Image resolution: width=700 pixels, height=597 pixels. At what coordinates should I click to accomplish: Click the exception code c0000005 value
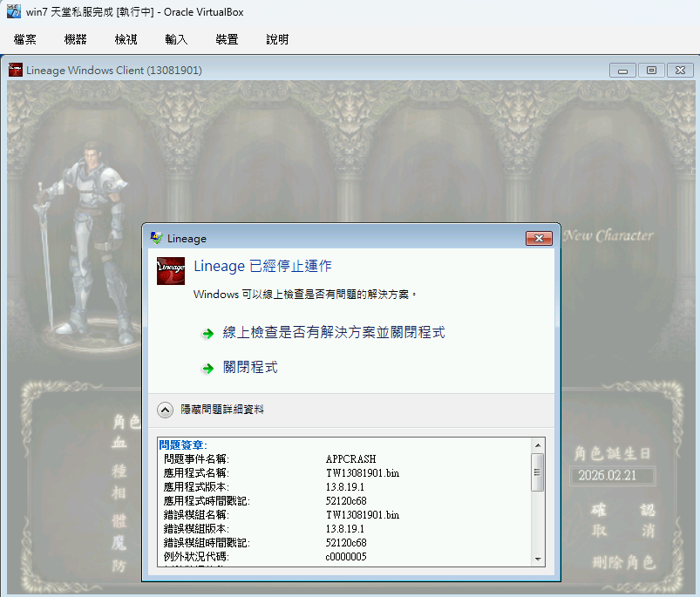pyautogui.click(x=346, y=556)
